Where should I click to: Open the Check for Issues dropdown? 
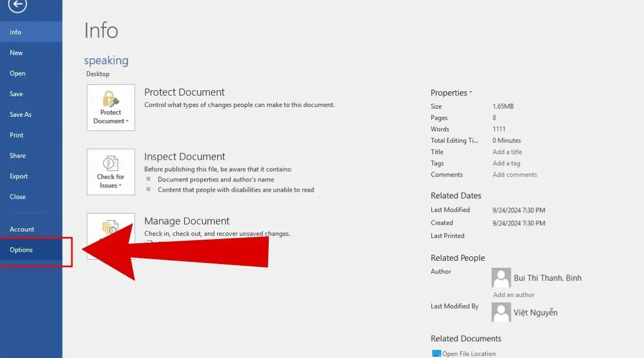tap(111, 172)
